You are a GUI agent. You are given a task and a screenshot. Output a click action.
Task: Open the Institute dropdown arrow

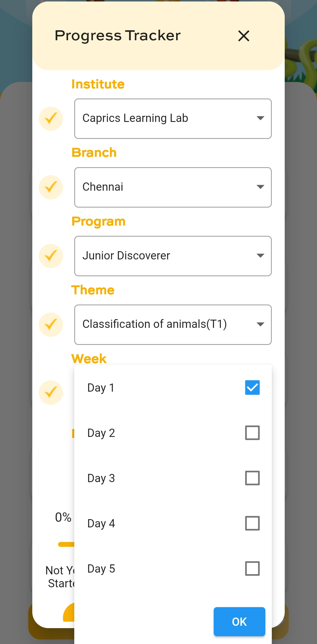coord(260,118)
